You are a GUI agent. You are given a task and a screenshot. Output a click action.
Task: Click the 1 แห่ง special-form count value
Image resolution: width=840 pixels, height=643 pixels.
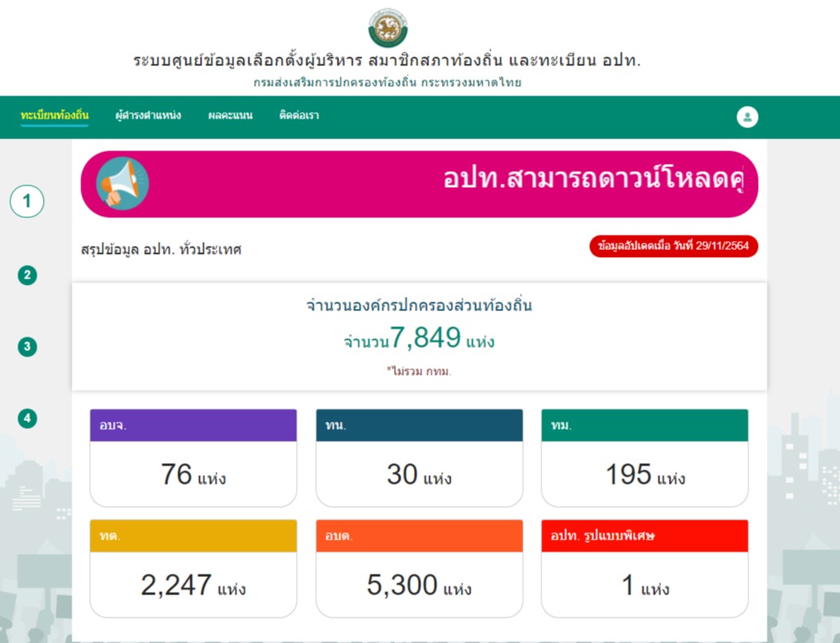[645, 585]
